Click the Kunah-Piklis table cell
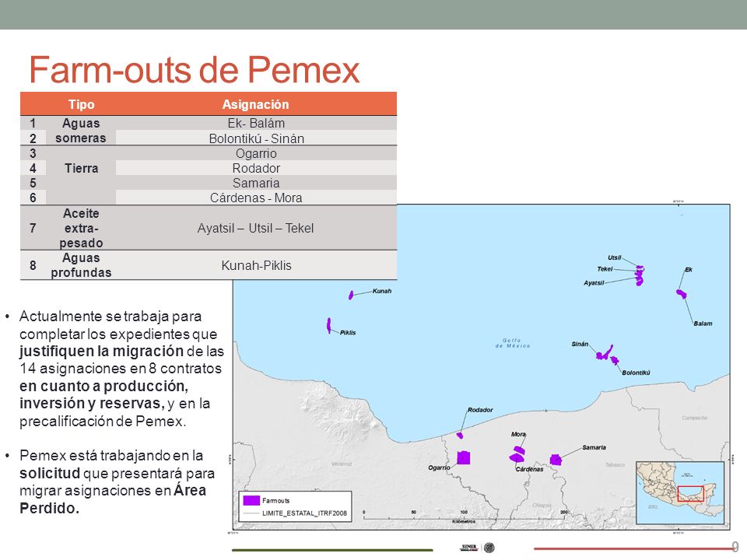747x560 pixels. pos(256,265)
